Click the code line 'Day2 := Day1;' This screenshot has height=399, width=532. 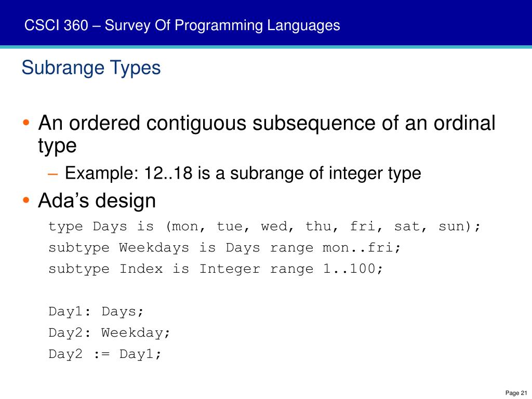[x=105, y=354]
